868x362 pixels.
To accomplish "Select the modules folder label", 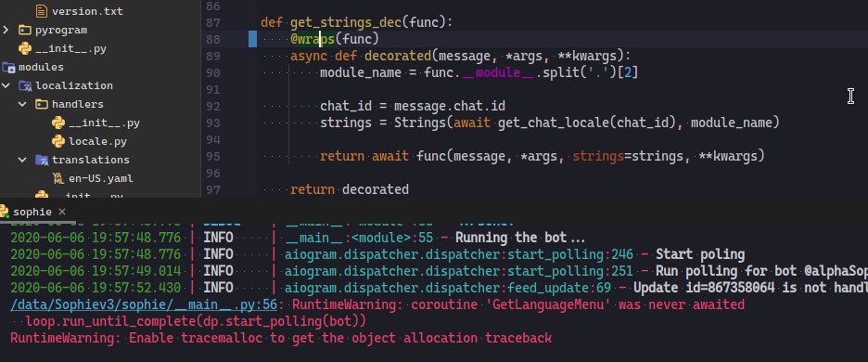I will 41,67.
